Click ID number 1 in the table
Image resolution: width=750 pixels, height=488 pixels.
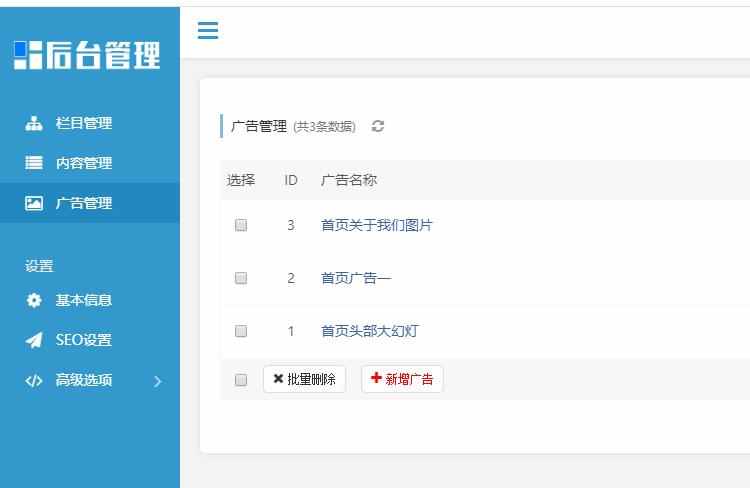point(291,331)
